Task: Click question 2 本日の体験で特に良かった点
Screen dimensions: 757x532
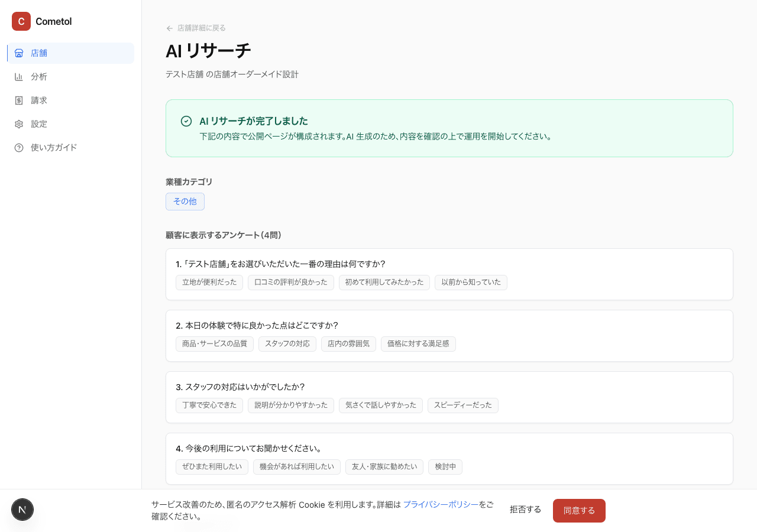Action: (257, 325)
